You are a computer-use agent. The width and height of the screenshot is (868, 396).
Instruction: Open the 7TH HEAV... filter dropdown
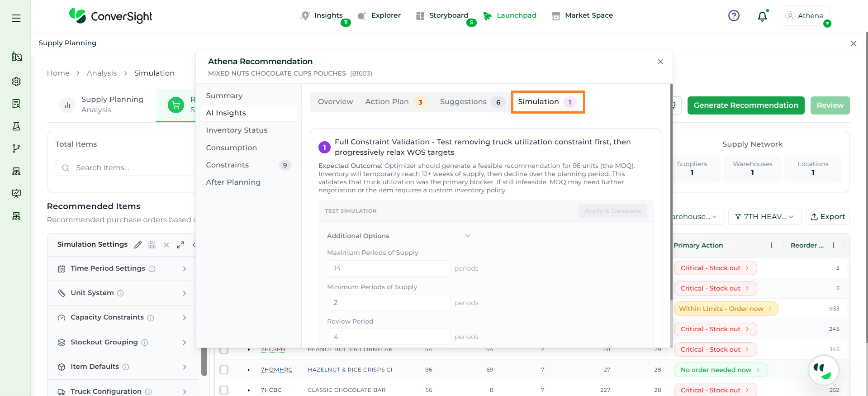(x=764, y=217)
